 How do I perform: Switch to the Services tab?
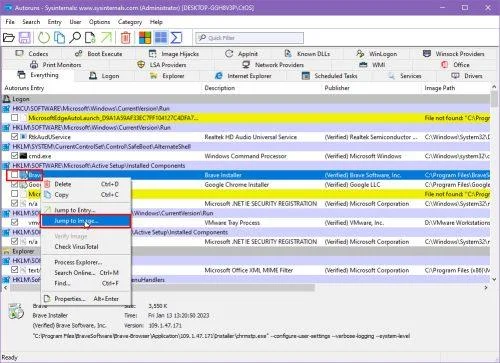tap(405, 76)
